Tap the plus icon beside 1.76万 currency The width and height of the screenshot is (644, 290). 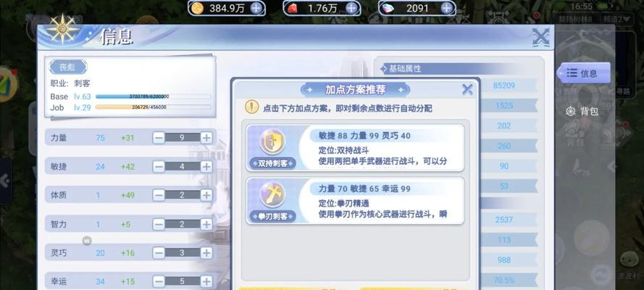[351, 8]
